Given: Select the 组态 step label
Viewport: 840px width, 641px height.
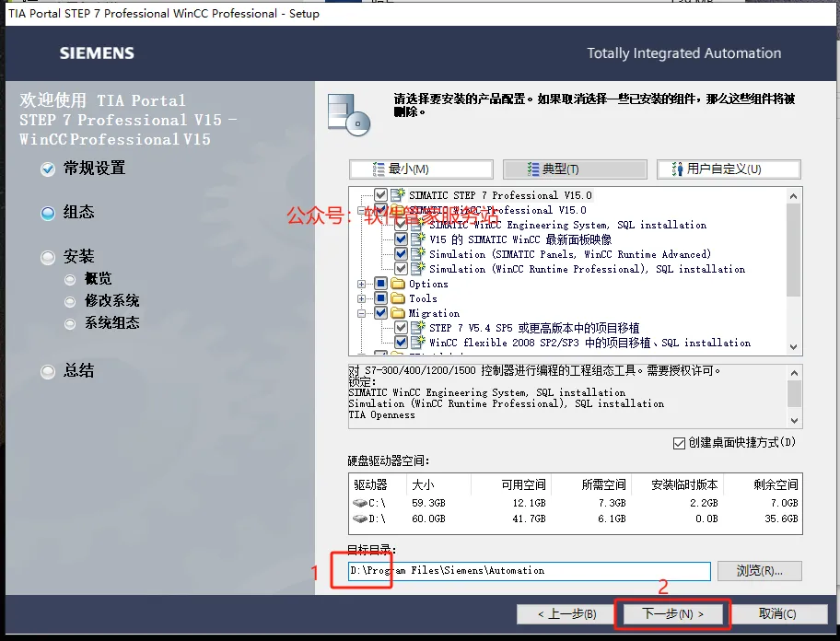Looking at the screenshot, I should 79,212.
